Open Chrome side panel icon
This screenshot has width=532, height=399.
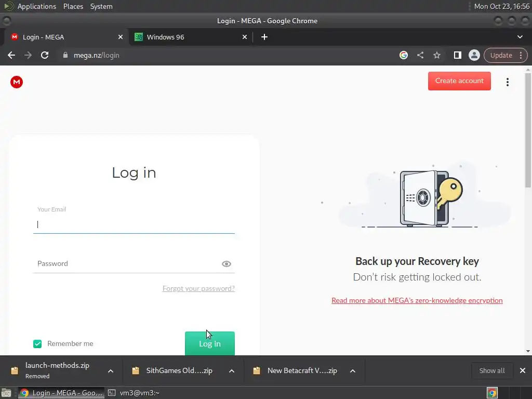tap(457, 55)
